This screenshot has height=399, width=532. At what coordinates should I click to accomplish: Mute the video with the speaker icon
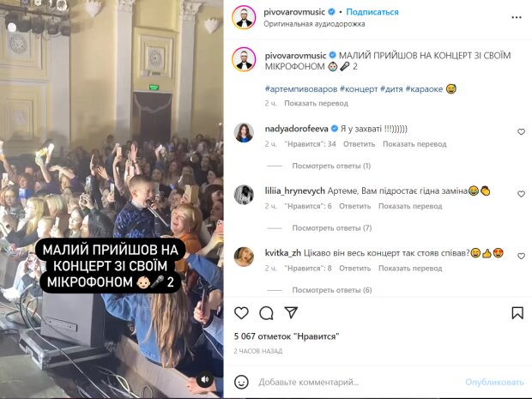click(204, 379)
